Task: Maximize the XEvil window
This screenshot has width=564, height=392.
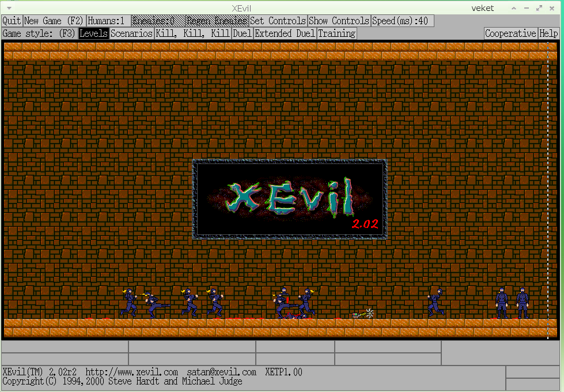Action: click(539, 8)
